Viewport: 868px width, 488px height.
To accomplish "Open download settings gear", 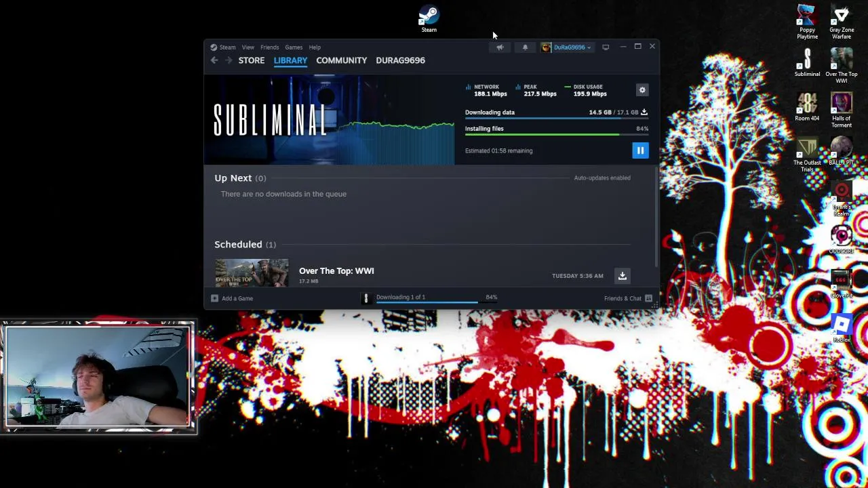I will [x=642, y=90].
